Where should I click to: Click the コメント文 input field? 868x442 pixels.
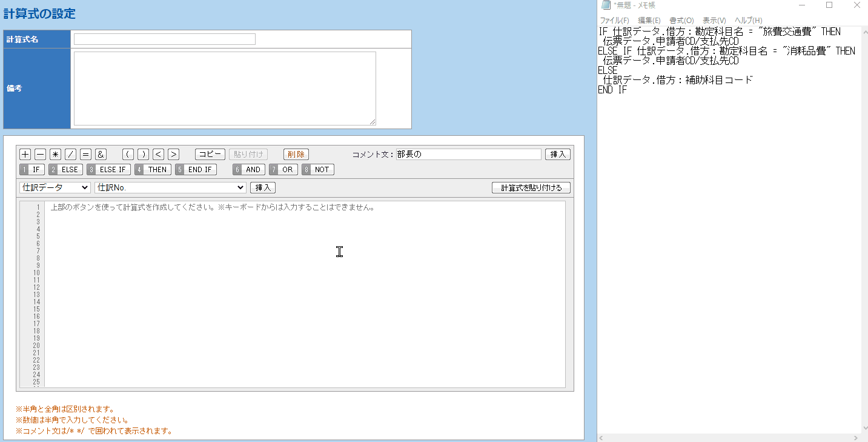click(x=468, y=154)
